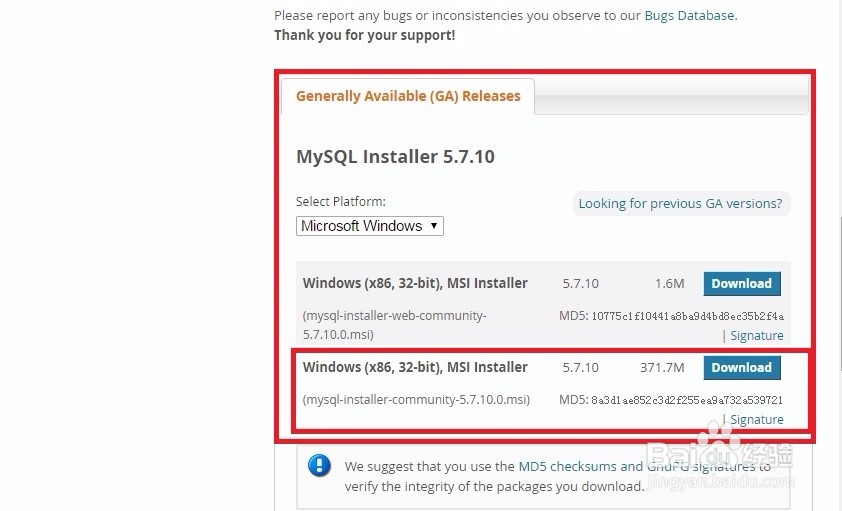Click the MD5 hash starting with 8a3d1ae8
The image size is (842, 511).
click(687, 400)
